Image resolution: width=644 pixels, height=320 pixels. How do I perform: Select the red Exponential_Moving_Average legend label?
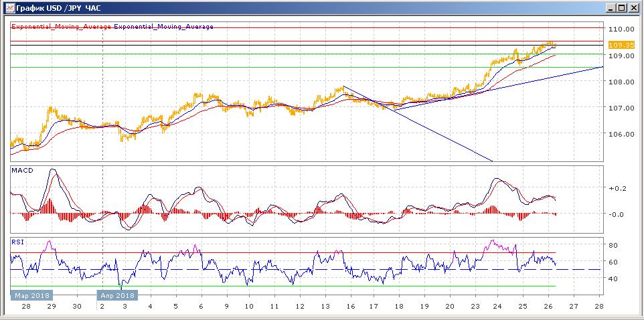click(x=62, y=27)
